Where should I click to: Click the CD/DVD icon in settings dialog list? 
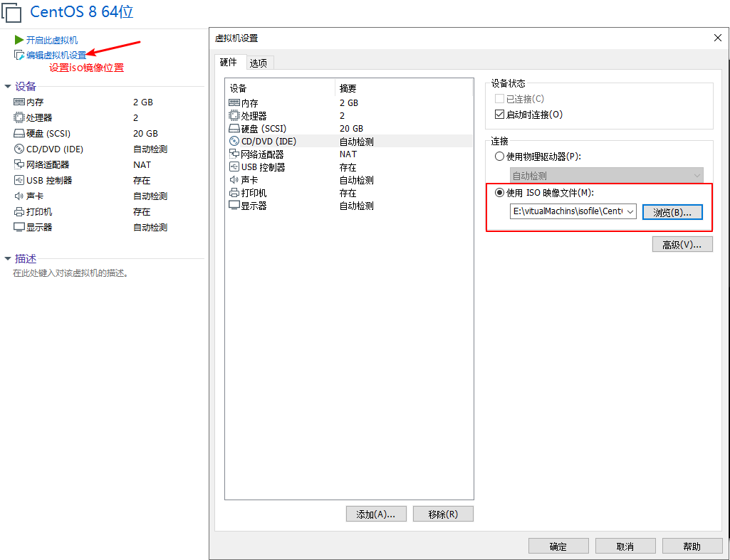coord(234,142)
